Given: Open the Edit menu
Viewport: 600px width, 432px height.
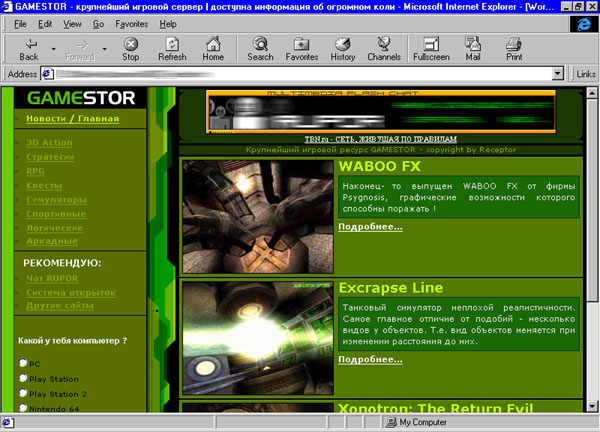Looking at the screenshot, I should (x=45, y=24).
